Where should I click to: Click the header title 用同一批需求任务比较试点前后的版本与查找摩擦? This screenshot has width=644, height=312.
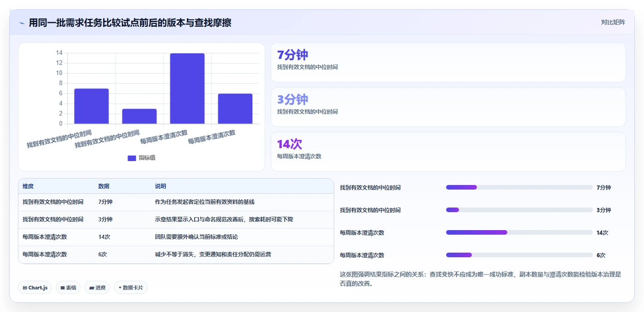pos(130,23)
